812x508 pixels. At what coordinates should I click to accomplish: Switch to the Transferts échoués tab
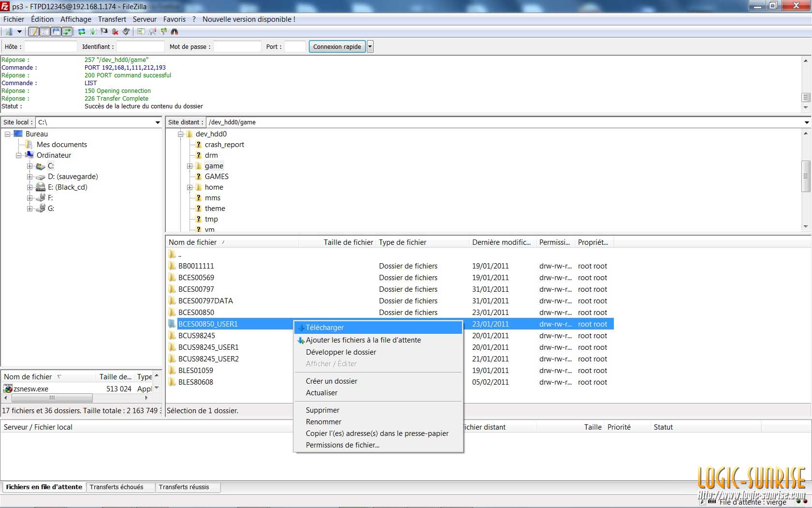click(x=116, y=487)
